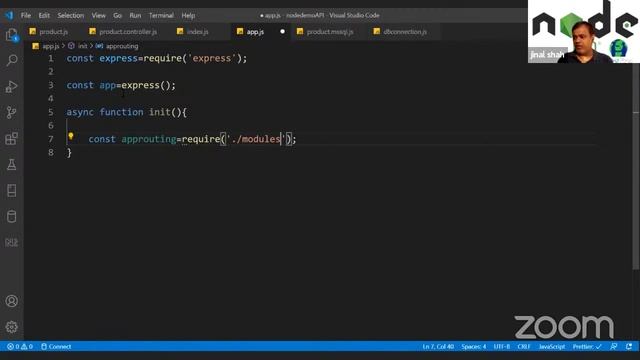Open the Search view icon
The height and width of the screenshot is (360, 640).
point(11,60)
